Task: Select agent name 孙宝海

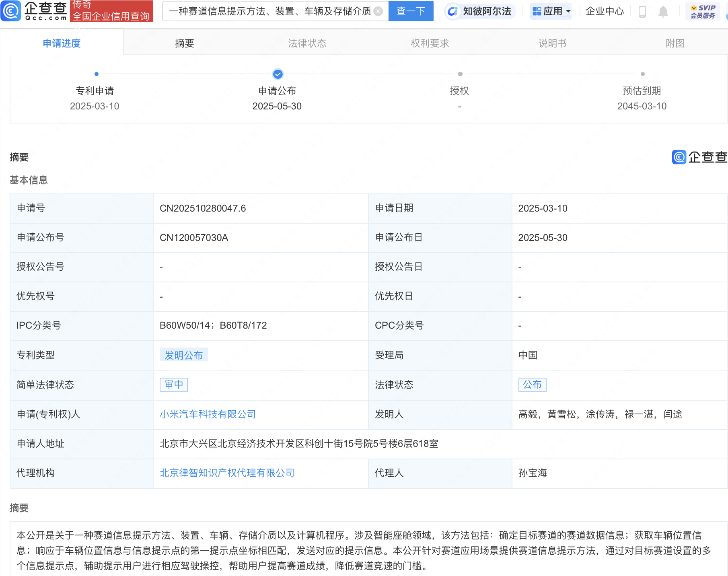Action: (x=533, y=473)
